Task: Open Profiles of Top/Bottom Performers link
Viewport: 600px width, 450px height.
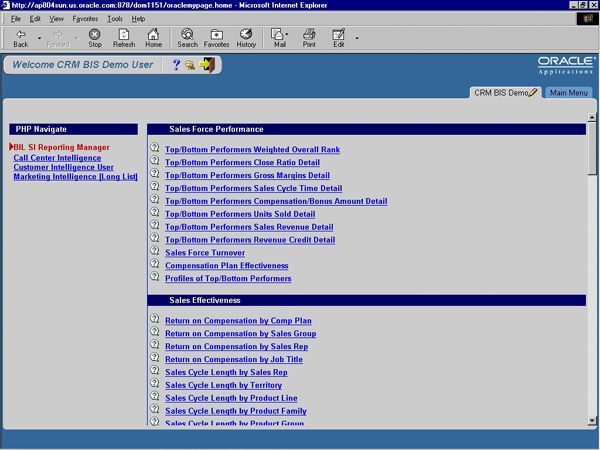Action: pos(228,279)
